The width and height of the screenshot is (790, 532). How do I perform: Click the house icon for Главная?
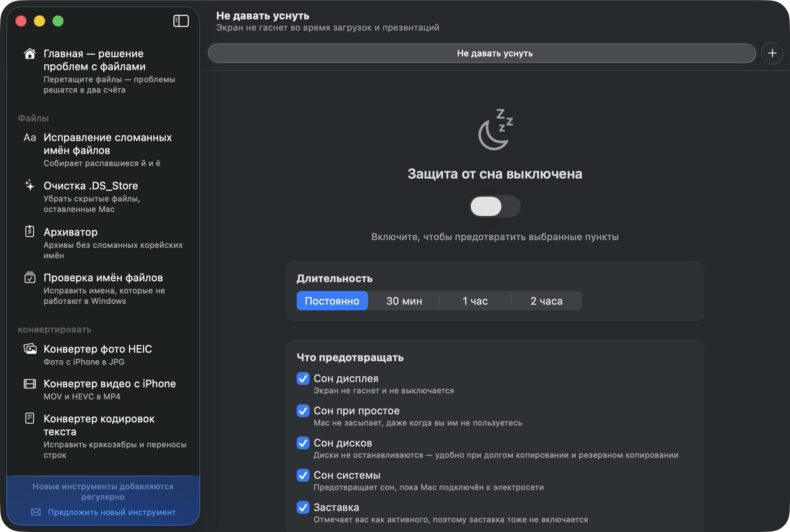coord(30,54)
